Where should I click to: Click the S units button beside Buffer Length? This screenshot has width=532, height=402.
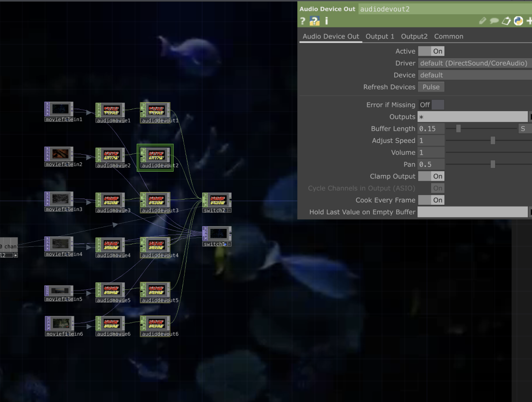[x=523, y=128]
